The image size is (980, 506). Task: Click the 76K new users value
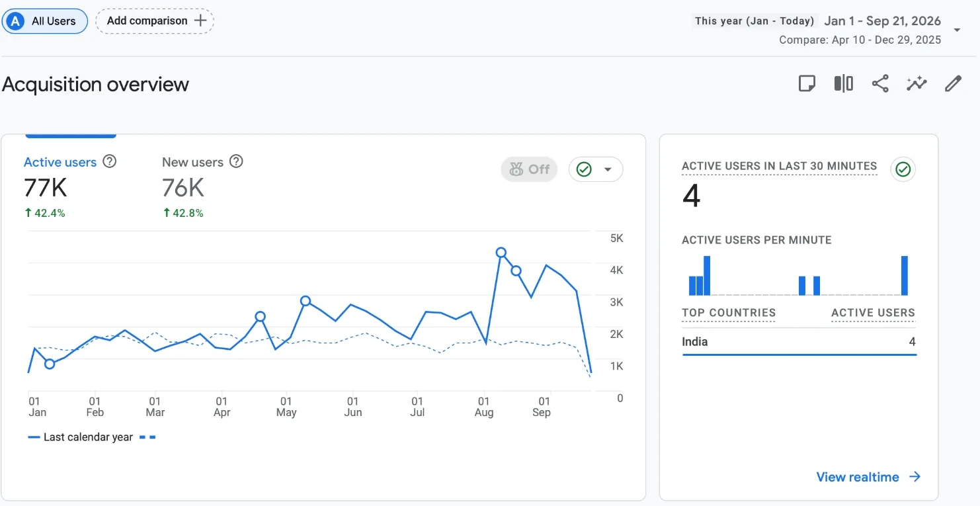(183, 188)
